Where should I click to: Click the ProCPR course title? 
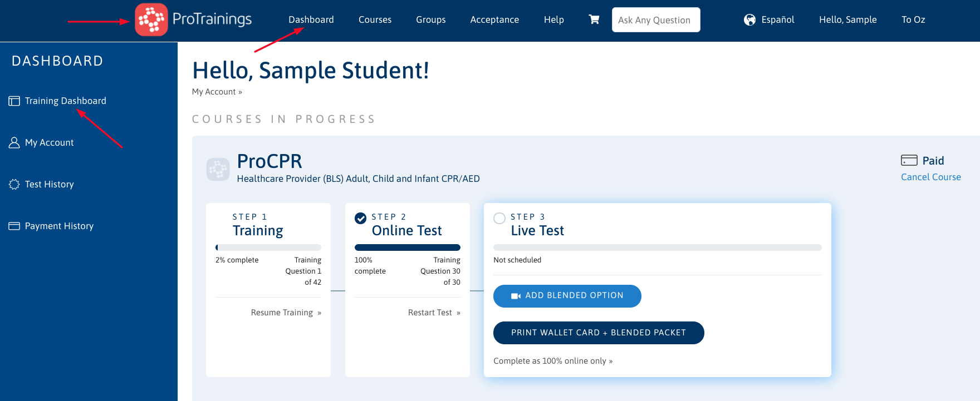[269, 161]
